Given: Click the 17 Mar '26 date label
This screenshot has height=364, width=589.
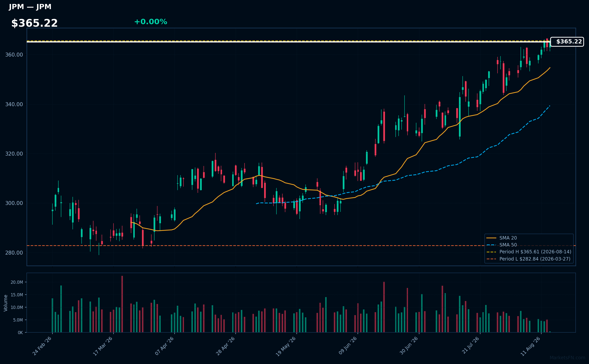Looking at the screenshot, I should [103, 346].
